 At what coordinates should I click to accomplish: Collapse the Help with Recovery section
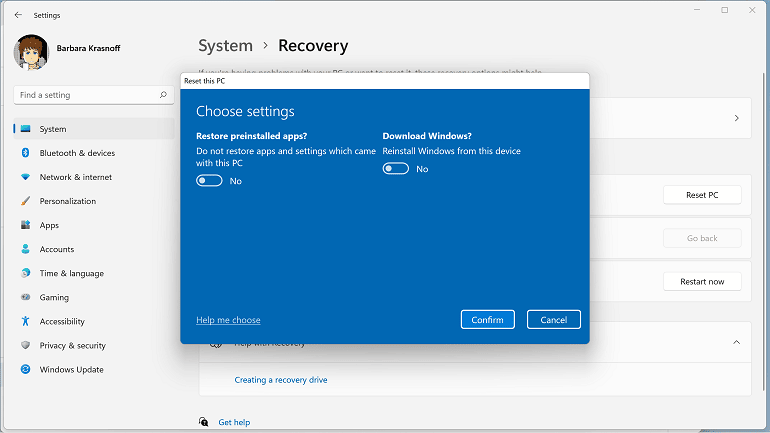737,342
